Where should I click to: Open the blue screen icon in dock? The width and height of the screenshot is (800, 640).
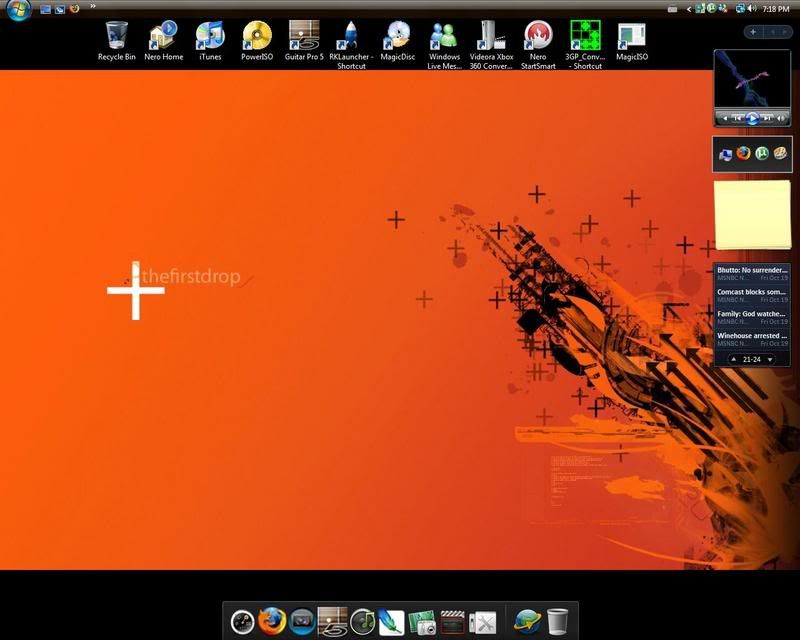click(302, 622)
